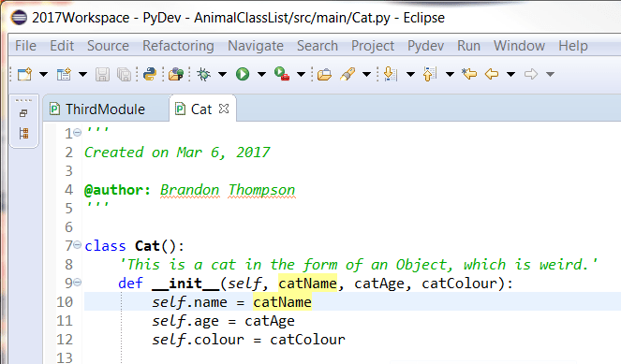Expand the Back history dropdown arrow

tap(510, 74)
